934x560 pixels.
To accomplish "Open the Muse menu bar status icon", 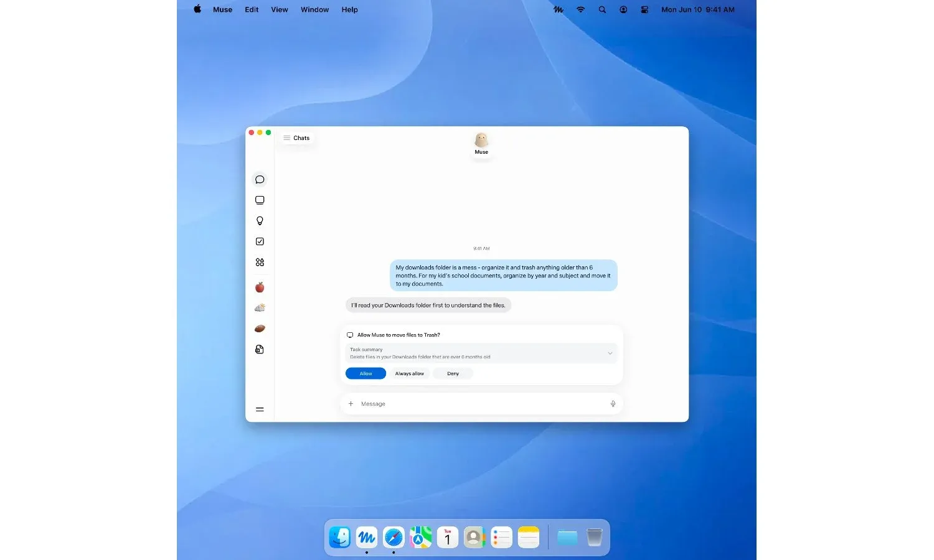I will (x=559, y=9).
